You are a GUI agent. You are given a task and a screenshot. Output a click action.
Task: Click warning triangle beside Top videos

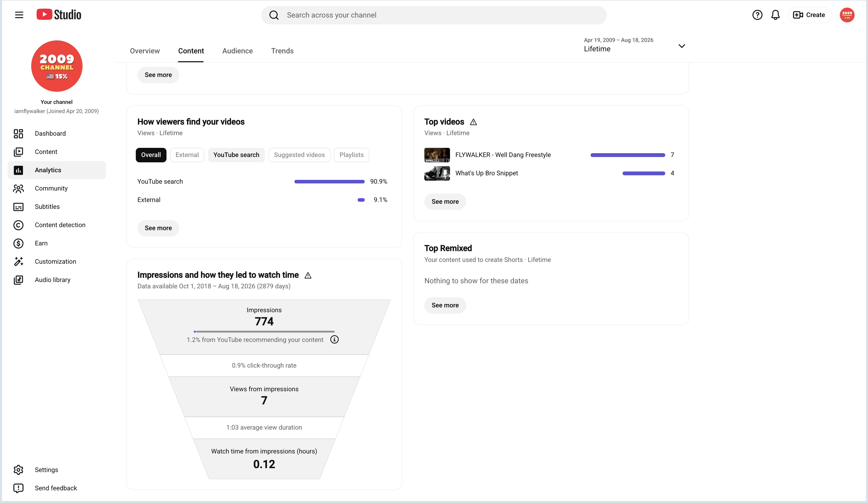(473, 122)
